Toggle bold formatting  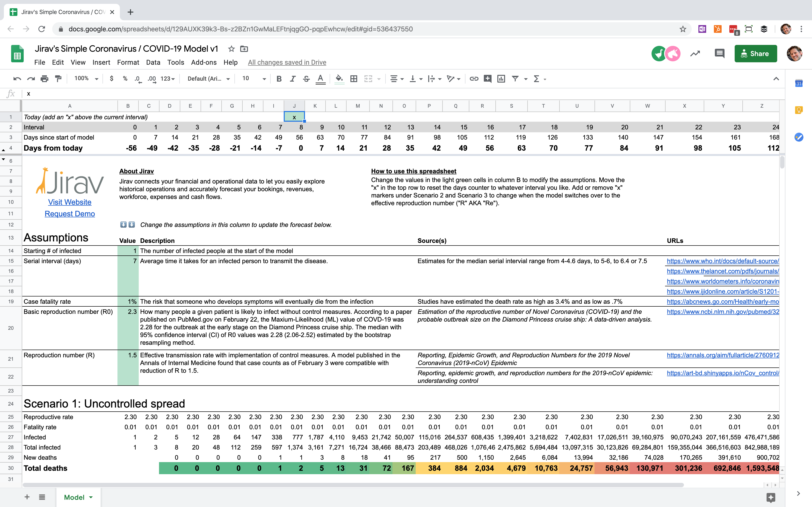(278, 78)
